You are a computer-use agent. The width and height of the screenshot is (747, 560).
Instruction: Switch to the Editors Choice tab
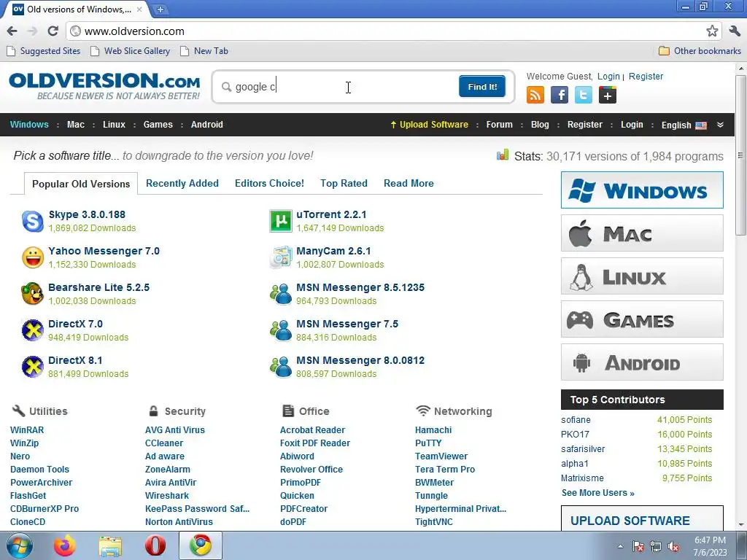click(269, 183)
